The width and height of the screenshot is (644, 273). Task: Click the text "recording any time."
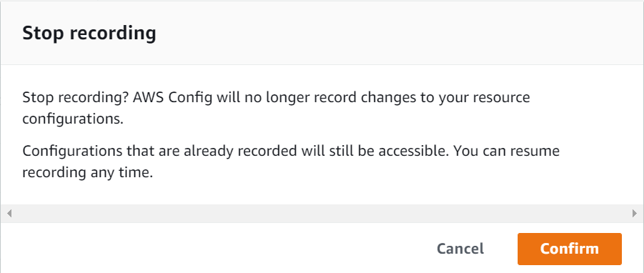[88, 172]
